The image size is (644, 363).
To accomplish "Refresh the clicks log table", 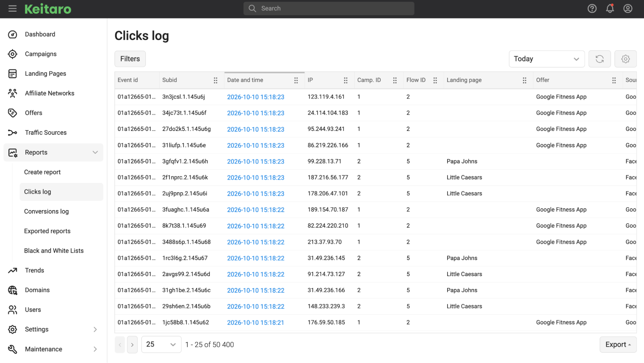I will coord(600,59).
